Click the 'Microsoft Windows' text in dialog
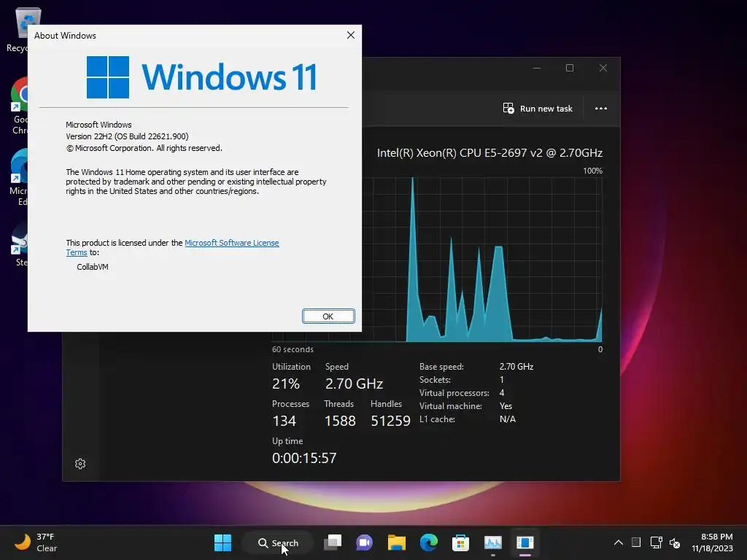747x560 pixels. click(x=98, y=125)
